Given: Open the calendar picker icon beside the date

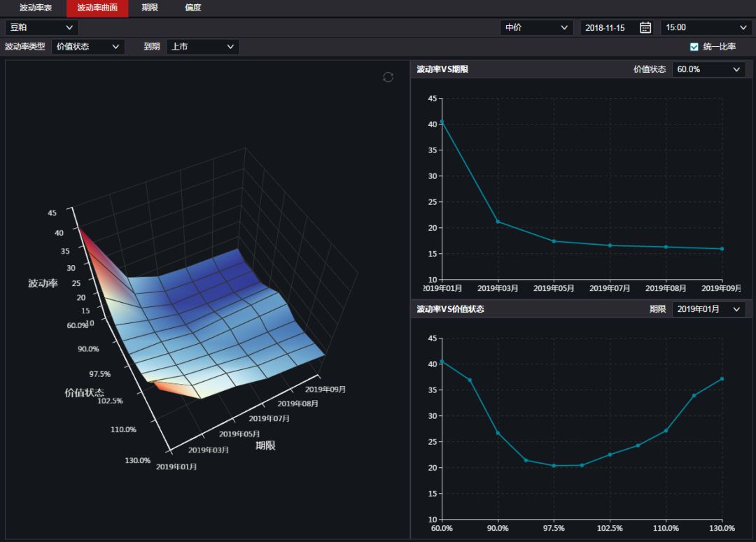Looking at the screenshot, I should [x=645, y=27].
